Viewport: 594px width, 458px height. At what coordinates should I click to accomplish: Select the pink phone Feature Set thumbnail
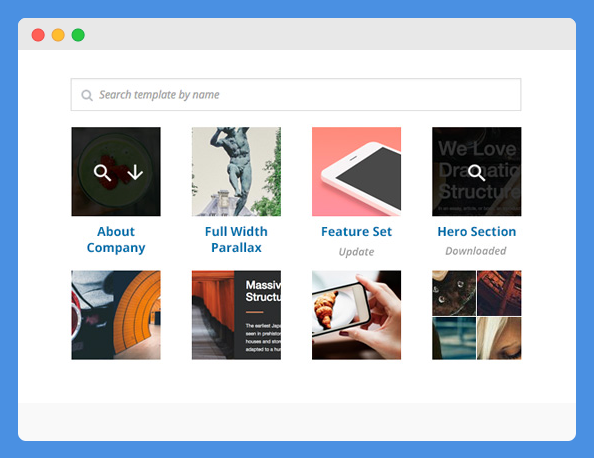[356, 172]
